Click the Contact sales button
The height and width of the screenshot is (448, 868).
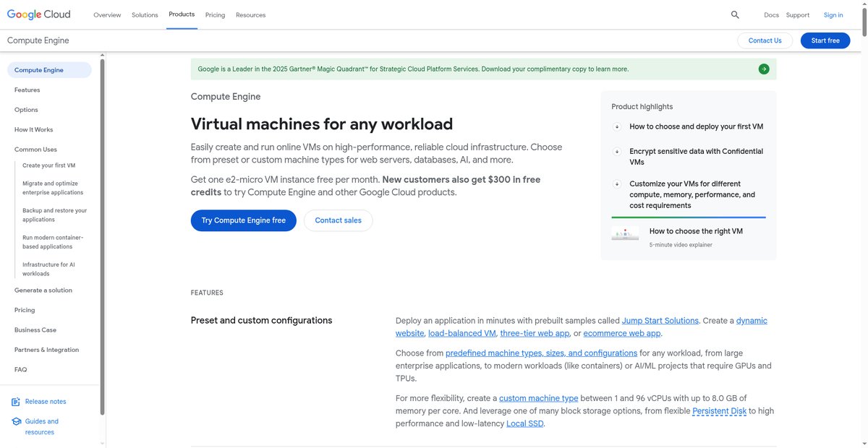click(338, 220)
